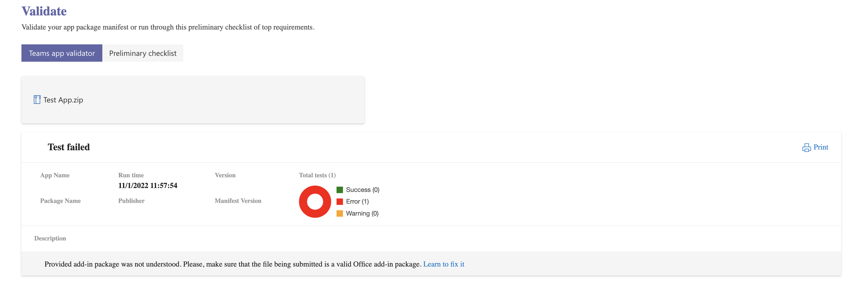Click the Total tests (1) label
This screenshot has height=298, width=868.
(317, 175)
